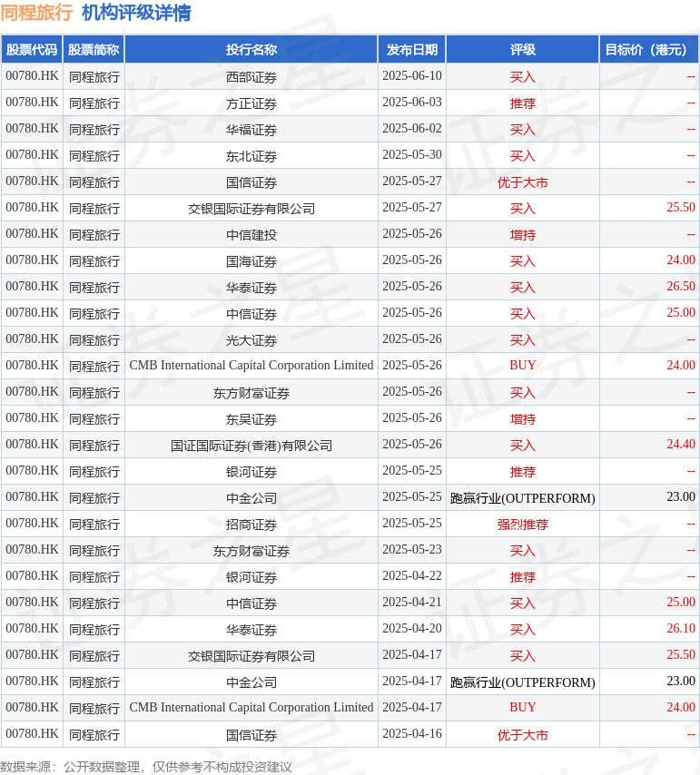The image size is (700, 775).
Task: Click 优于大市 rating in 2025-05-27 row
Action: [523, 181]
